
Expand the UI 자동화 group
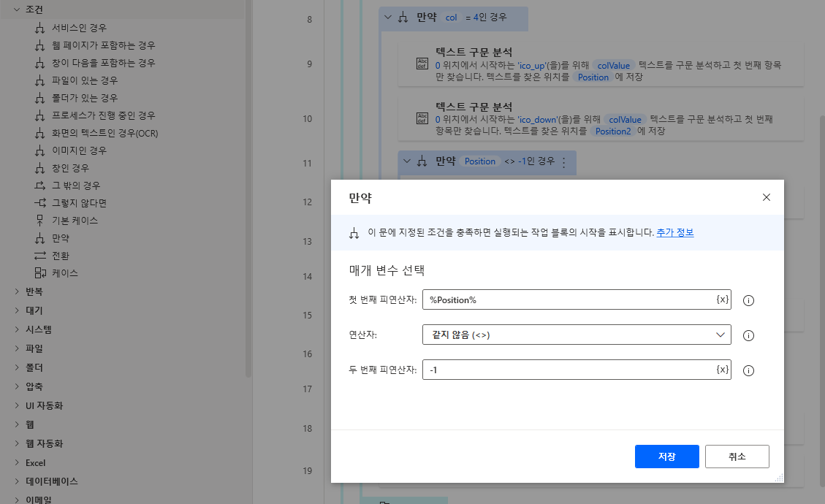(x=16, y=405)
